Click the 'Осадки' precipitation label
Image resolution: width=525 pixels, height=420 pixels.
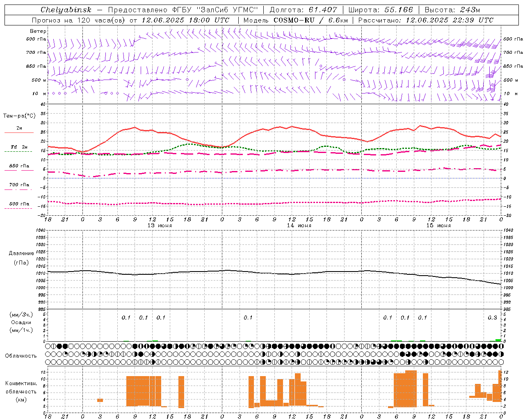pos(21,322)
